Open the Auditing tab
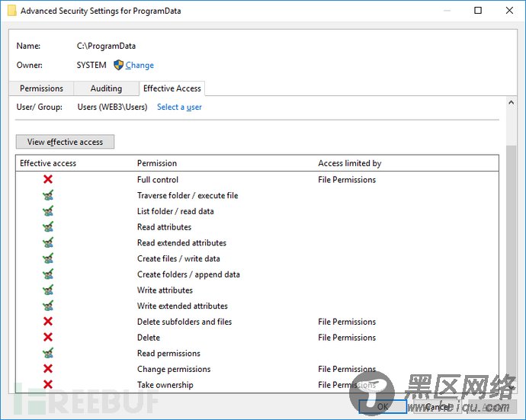The image size is (526, 420). tap(106, 88)
